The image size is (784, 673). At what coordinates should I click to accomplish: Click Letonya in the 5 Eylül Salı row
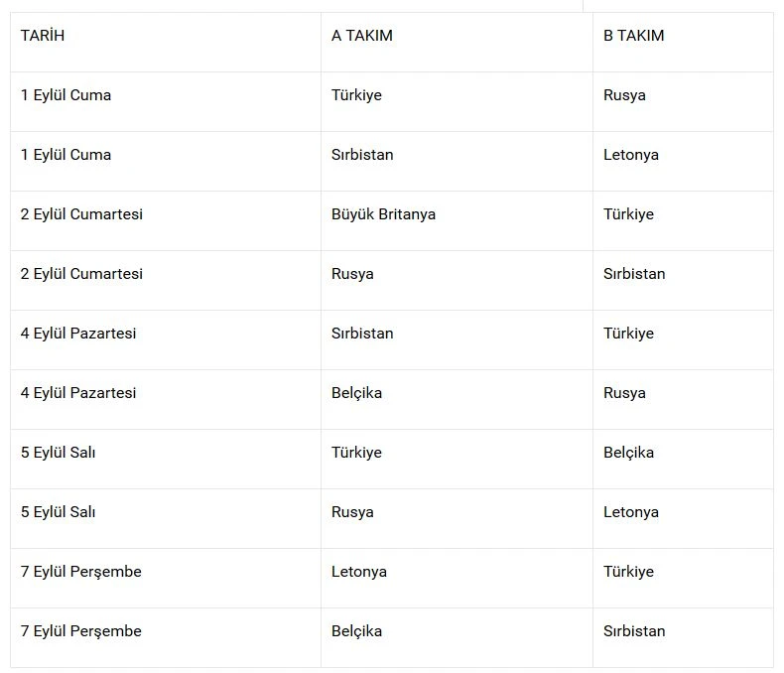(x=630, y=512)
